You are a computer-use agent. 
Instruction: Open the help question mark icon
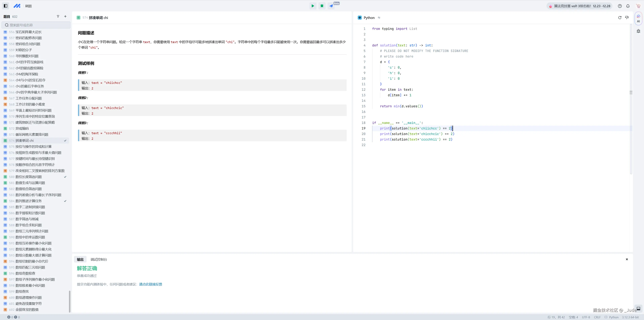[x=620, y=6]
